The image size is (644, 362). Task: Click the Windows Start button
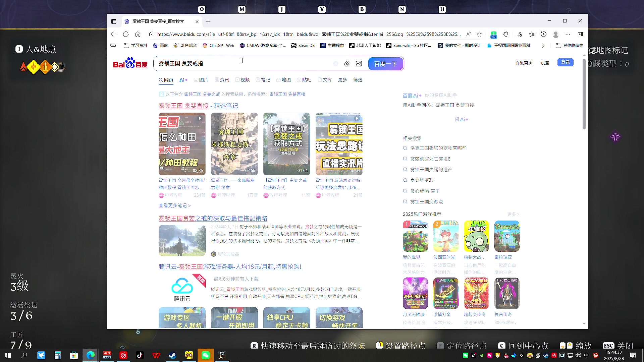pyautogui.click(x=8, y=355)
